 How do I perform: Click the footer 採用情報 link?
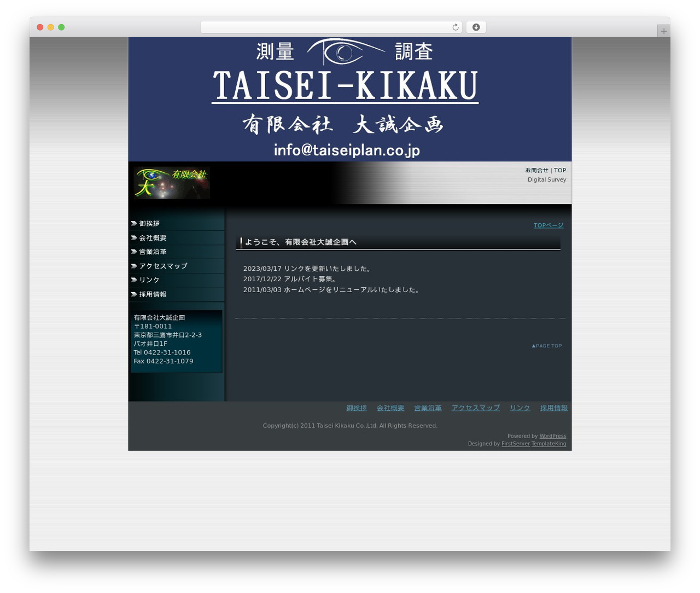coord(554,408)
